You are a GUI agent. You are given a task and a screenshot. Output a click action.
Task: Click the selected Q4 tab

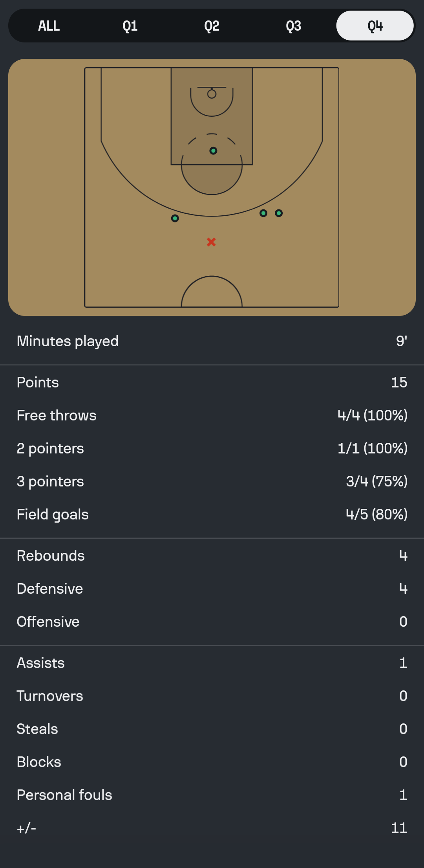click(x=375, y=26)
